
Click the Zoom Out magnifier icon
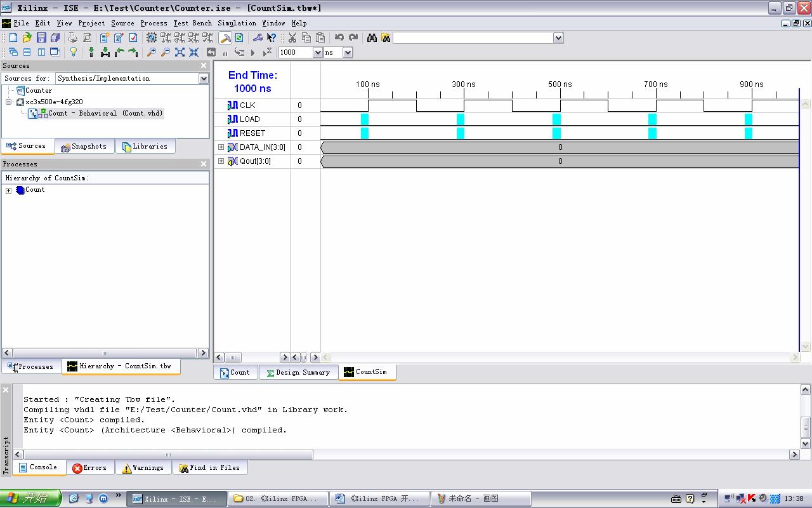point(165,52)
